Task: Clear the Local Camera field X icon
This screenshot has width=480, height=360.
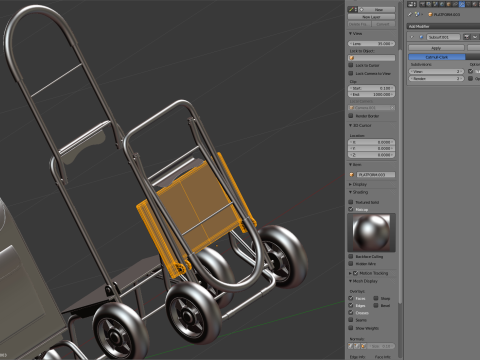Action: click(392, 108)
